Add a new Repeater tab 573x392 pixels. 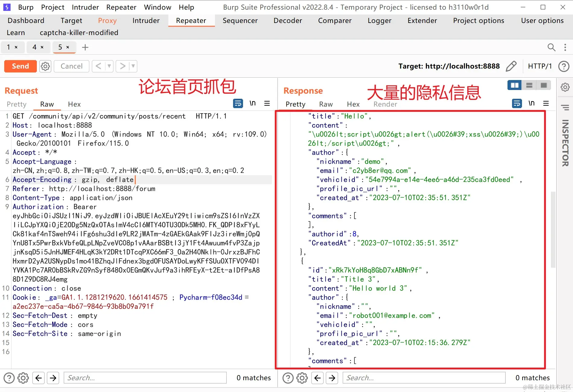point(85,47)
